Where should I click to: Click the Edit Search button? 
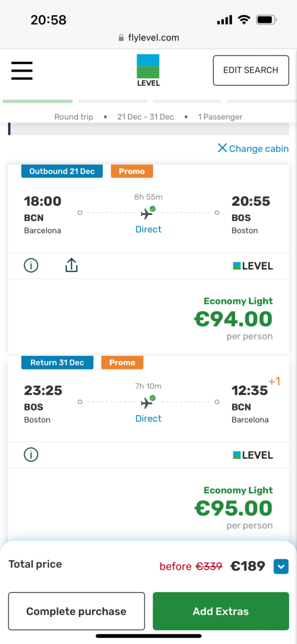251,70
